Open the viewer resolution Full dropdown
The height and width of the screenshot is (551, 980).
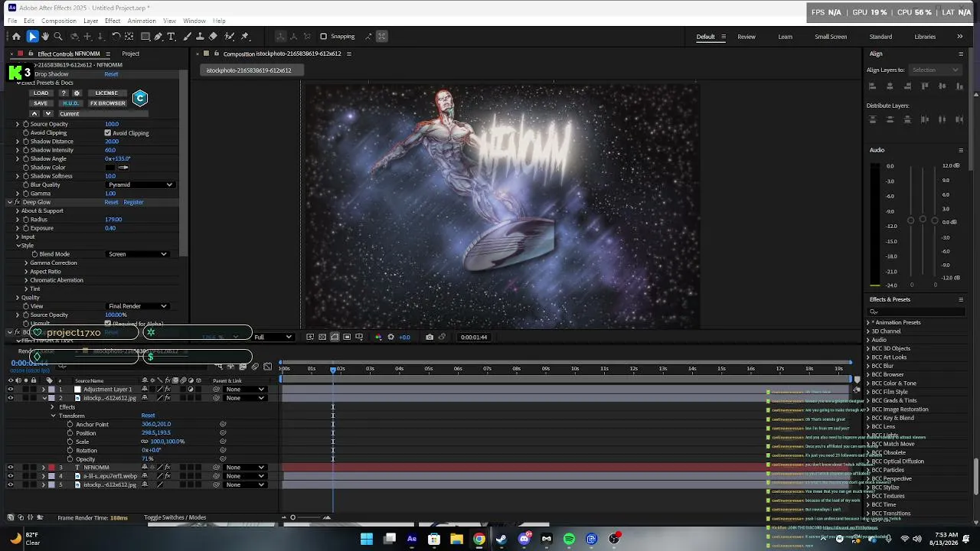(x=273, y=337)
